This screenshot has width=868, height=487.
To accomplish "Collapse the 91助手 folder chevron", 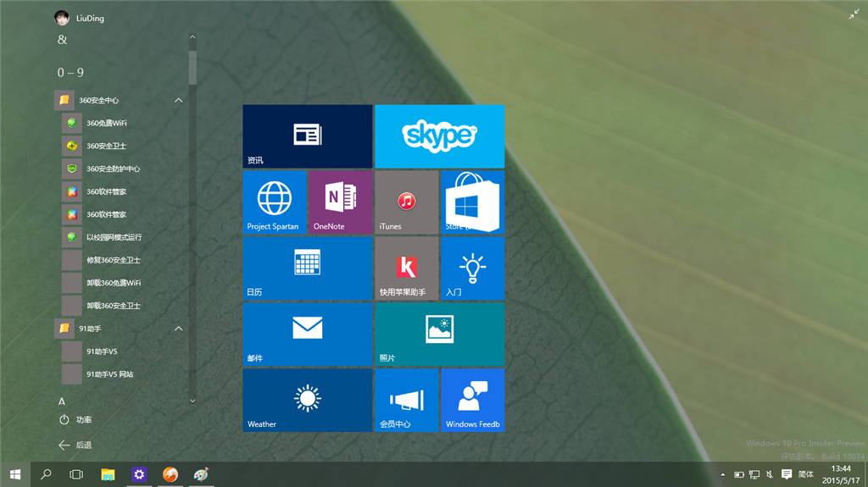I will pos(178,328).
